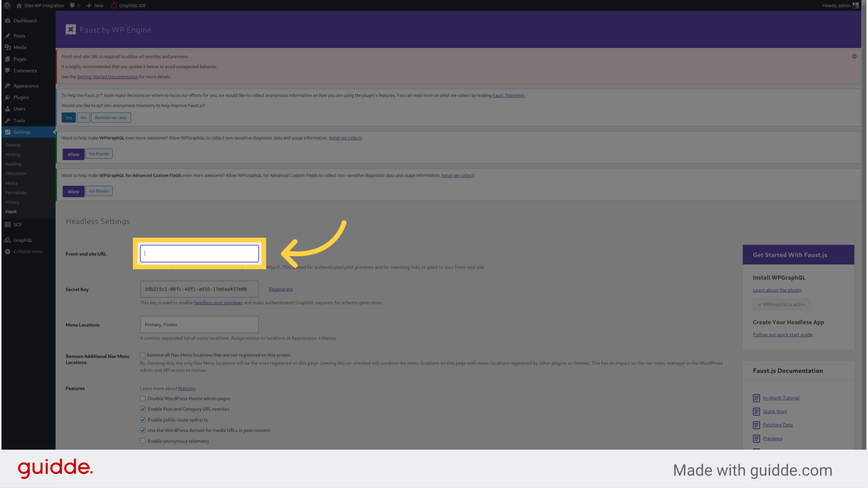Viewport: 868px width, 488px height.
Task: Open Pages in the sidebar
Action: pos(20,59)
